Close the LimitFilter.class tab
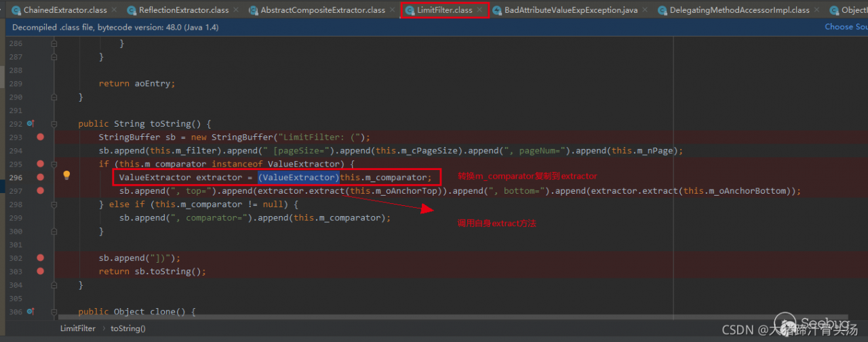Viewport: 868px width, 342px height. pyautogui.click(x=479, y=10)
